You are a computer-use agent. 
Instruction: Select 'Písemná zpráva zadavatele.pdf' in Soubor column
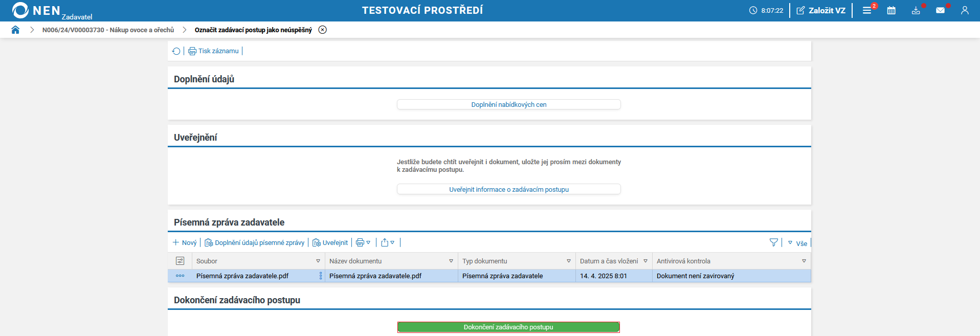tap(242, 276)
